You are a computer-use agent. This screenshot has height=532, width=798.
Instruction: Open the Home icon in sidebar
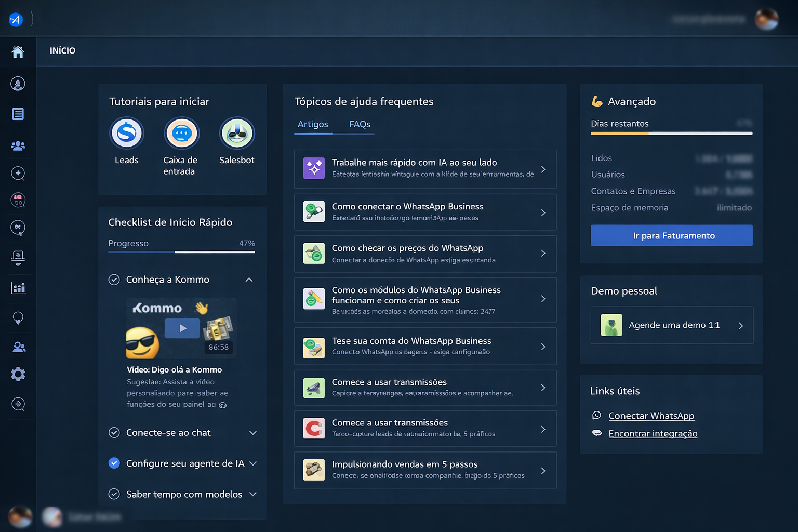click(x=18, y=52)
